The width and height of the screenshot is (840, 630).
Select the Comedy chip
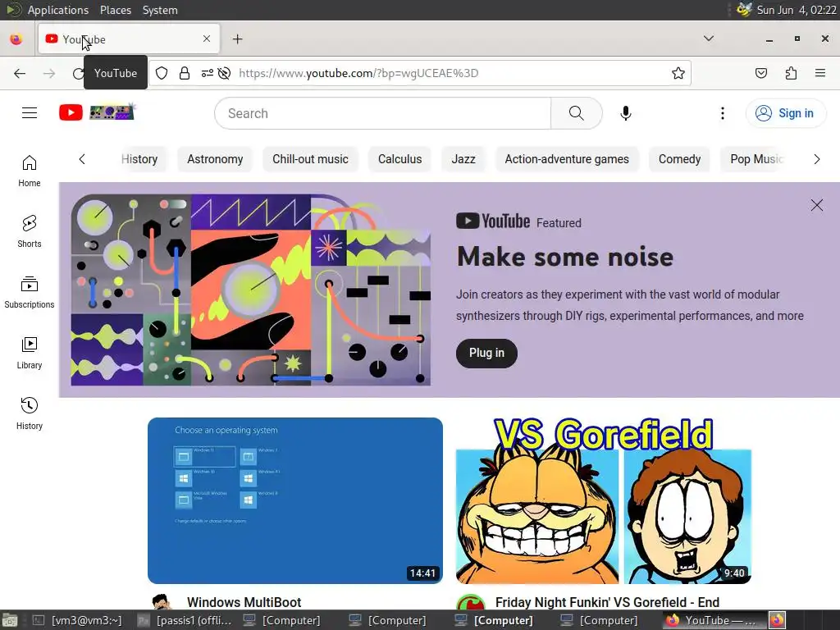click(679, 159)
